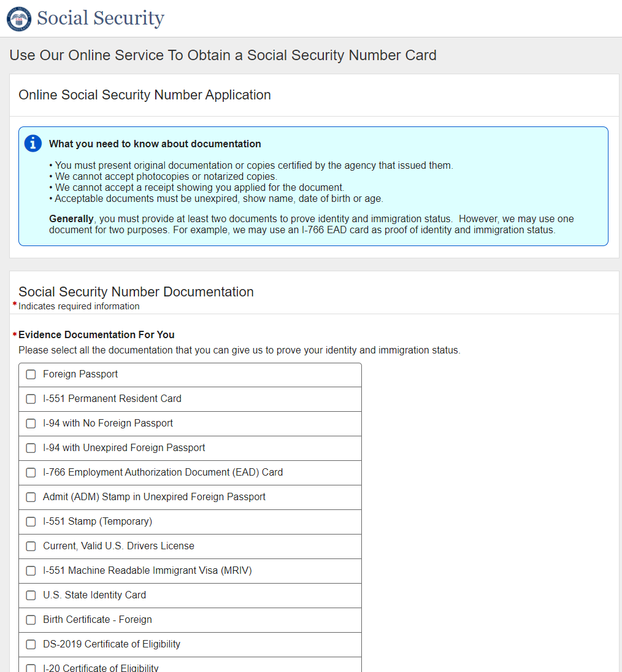
Task: Click the Social Security Number Documentation heading
Action: [136, 292]
